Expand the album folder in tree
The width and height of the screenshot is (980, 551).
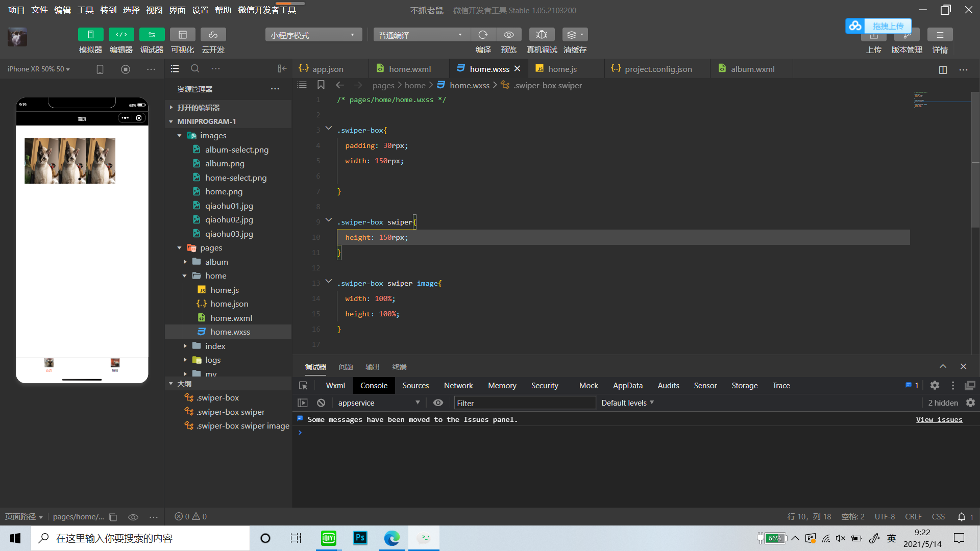pyautogui.click(x=216, y=262)
